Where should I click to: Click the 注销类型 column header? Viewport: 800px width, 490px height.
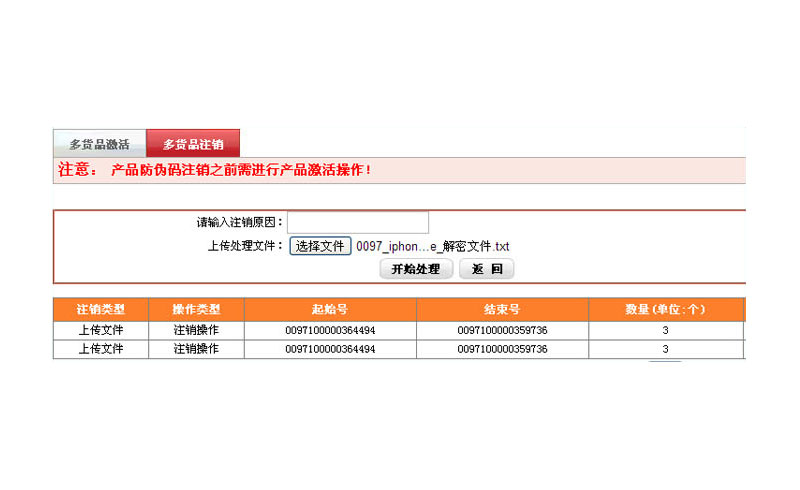tap(101, 309)
